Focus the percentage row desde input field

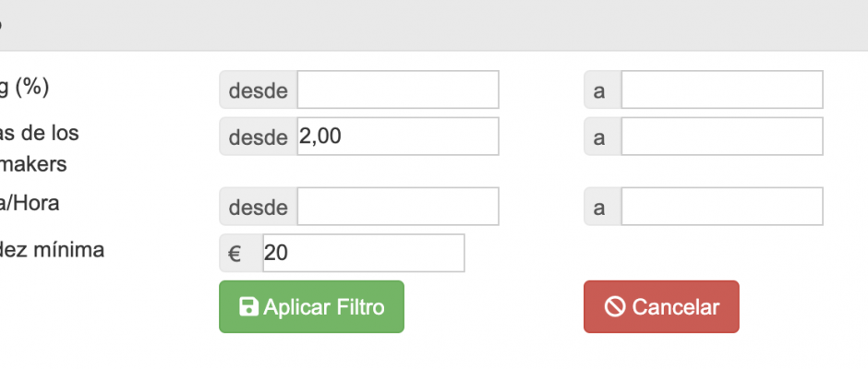click(x=398, y=89)
